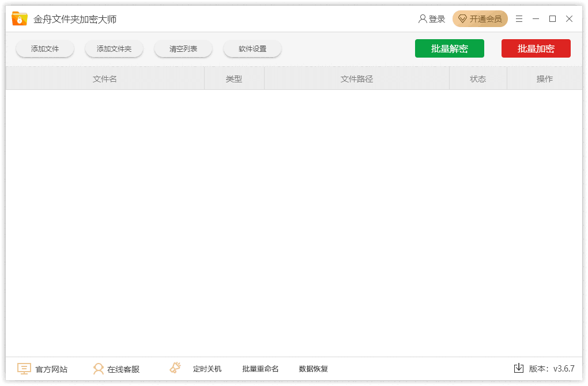This screenshot has width=588, height=386.
Task: Click 添加文件 to add a file
Action: pos(45,49)
